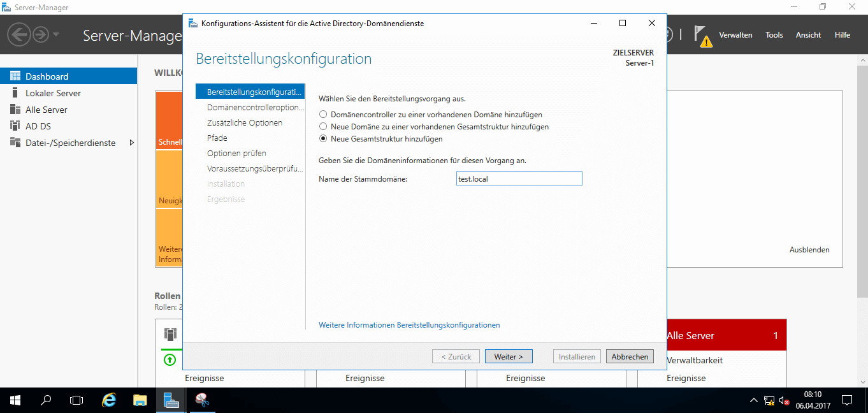This screenshot has height=413, width=868.
Task: Switch to Snipping Tool taskbar icon
Action: coord(202,400)
